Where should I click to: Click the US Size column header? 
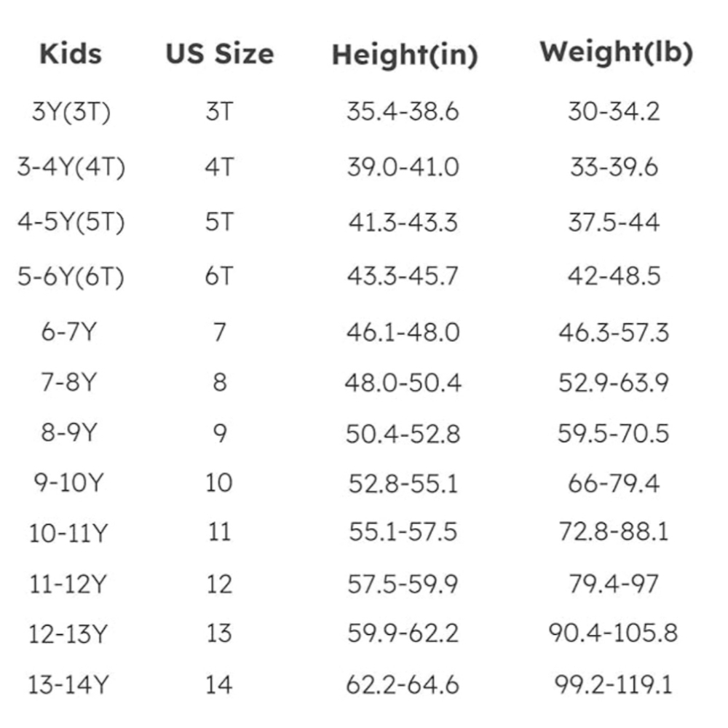point(220,53)
